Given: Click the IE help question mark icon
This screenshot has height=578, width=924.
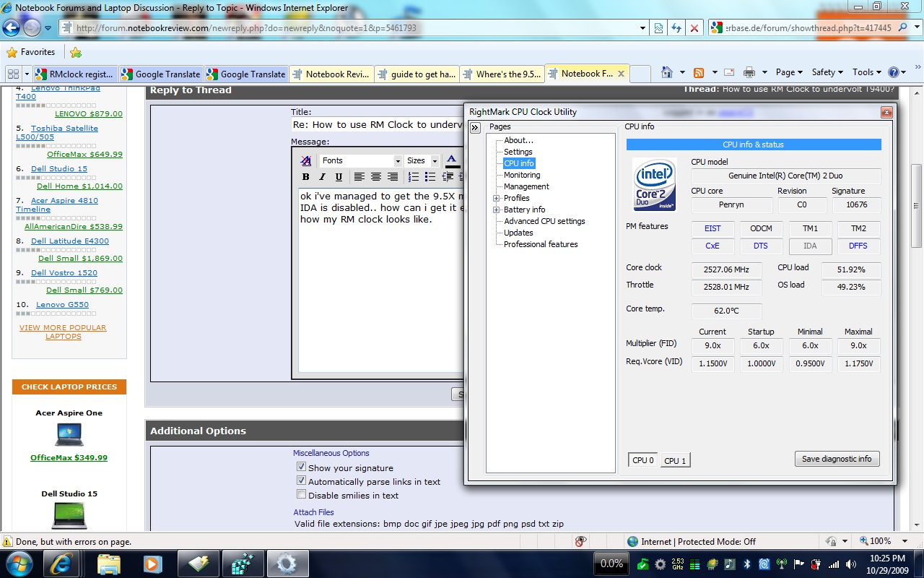Looking at the screenshot, I should [894, 72].
